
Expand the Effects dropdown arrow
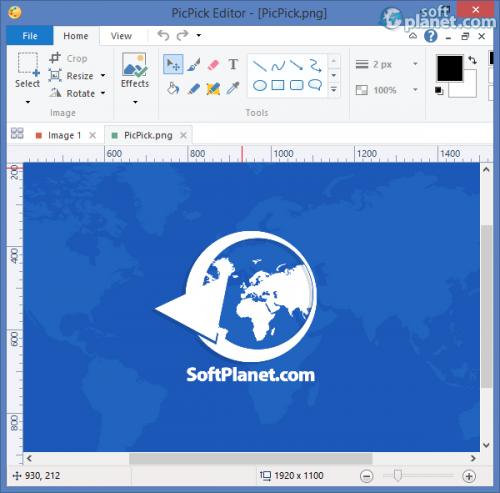[135, 102]
